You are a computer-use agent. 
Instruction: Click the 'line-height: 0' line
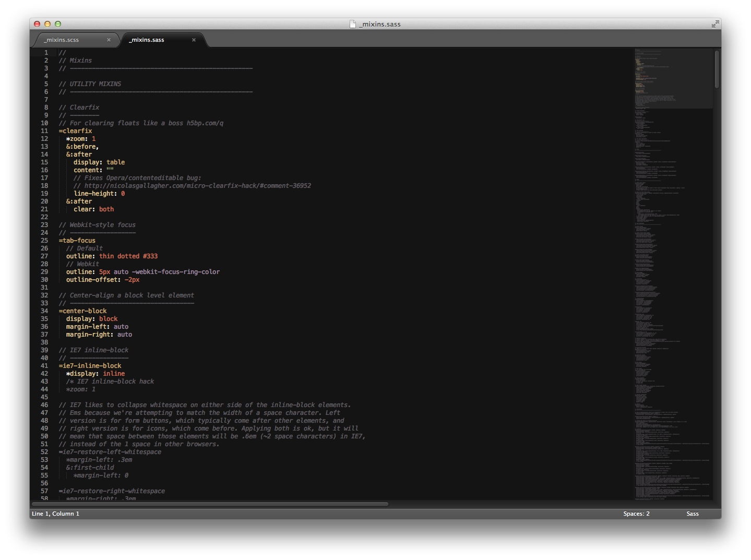99,194
